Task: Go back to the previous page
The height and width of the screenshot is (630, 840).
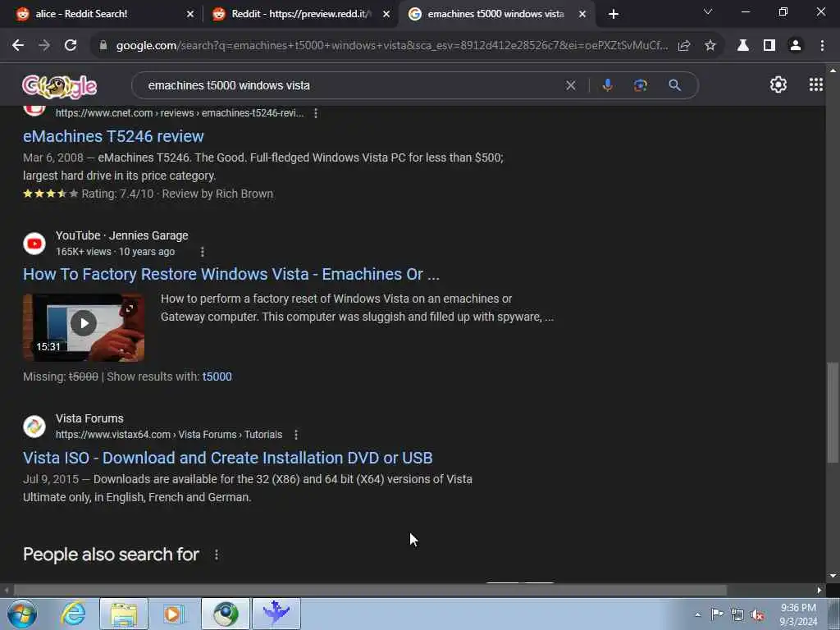Action: (x=18, y=46)
